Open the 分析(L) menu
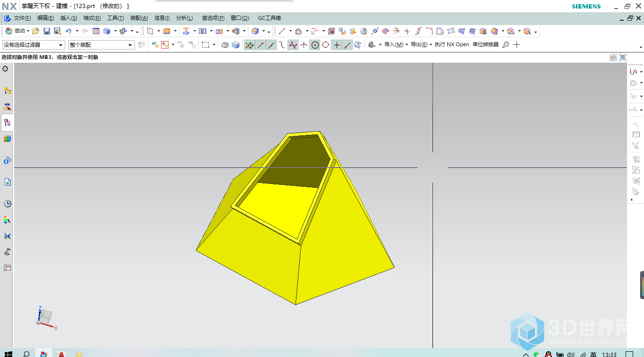 point(184,18)
